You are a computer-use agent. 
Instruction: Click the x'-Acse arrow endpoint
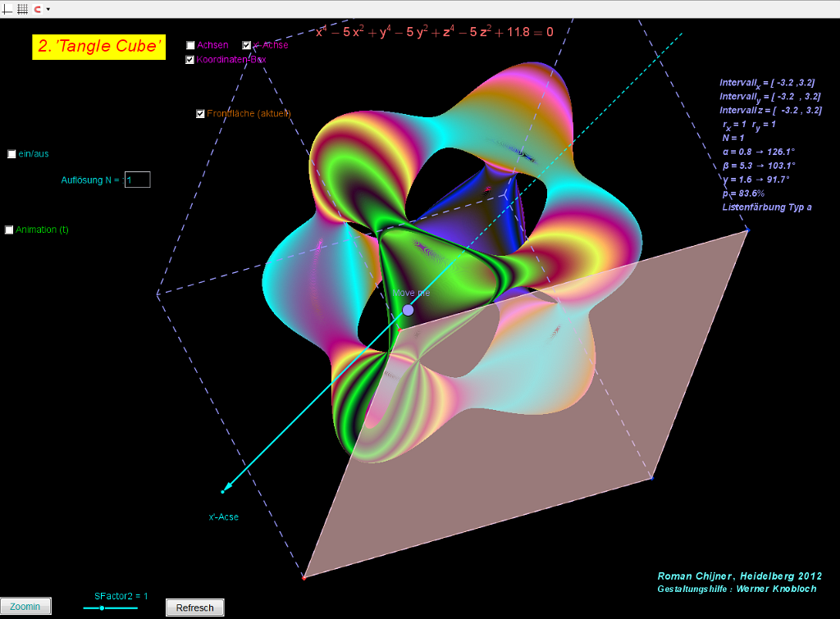coord(222,491)
